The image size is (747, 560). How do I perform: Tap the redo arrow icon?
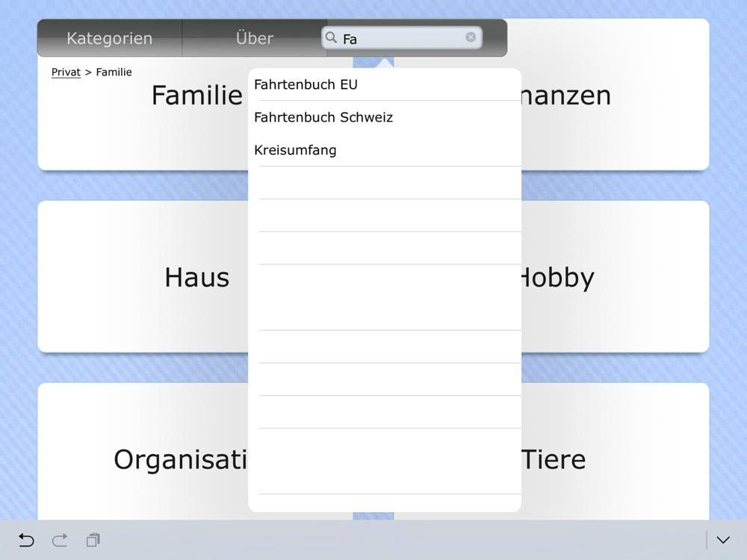click(x=60, y=540)
